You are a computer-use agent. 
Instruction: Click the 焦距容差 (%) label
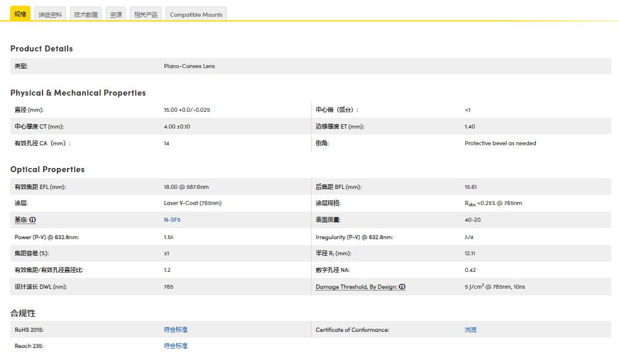(x=32, y=253)
